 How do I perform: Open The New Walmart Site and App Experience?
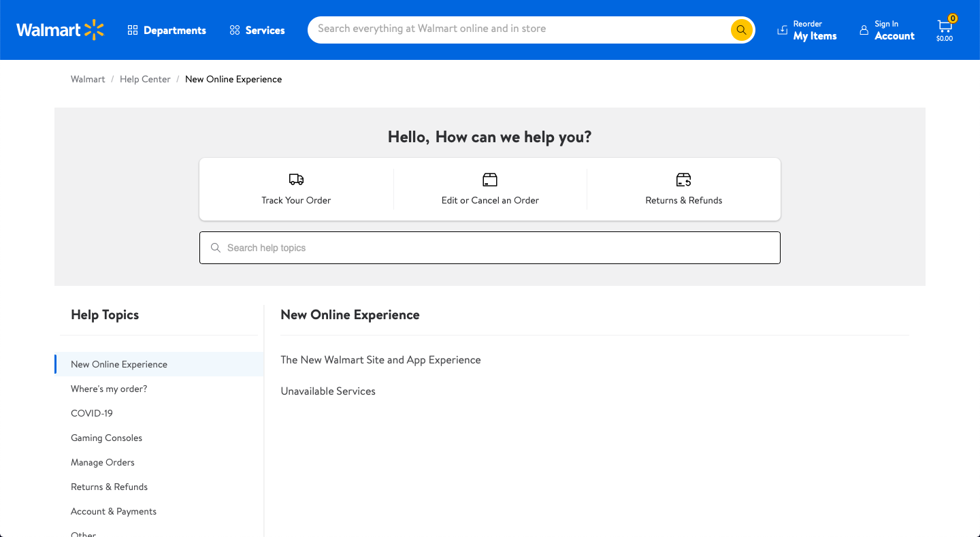tap(380, 359)
